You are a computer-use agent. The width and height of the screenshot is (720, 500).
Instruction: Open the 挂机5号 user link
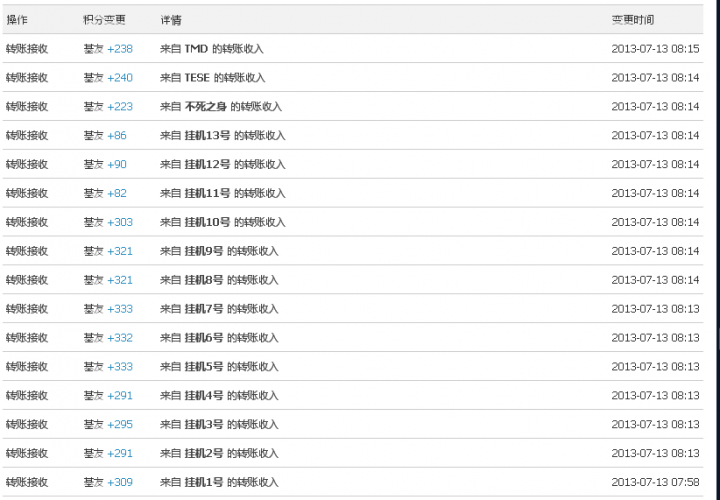(x=204, y=367)
